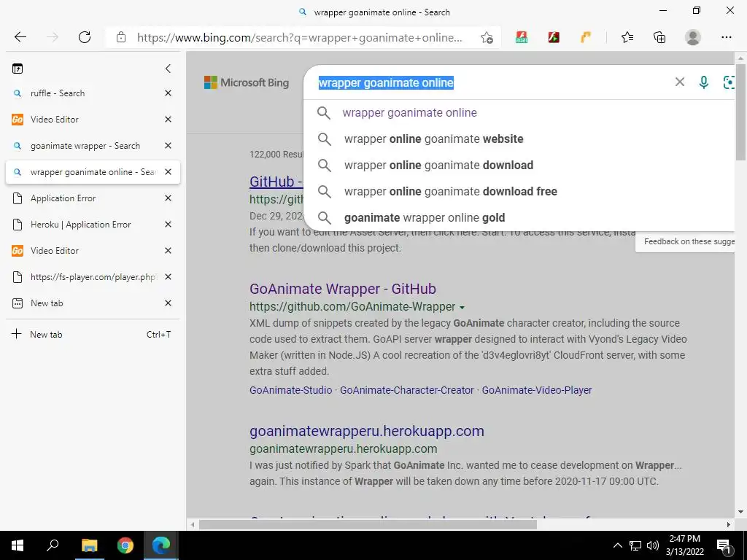Open the orange arrow extension icon
This screenshot has height=560, width=747.
586,37
